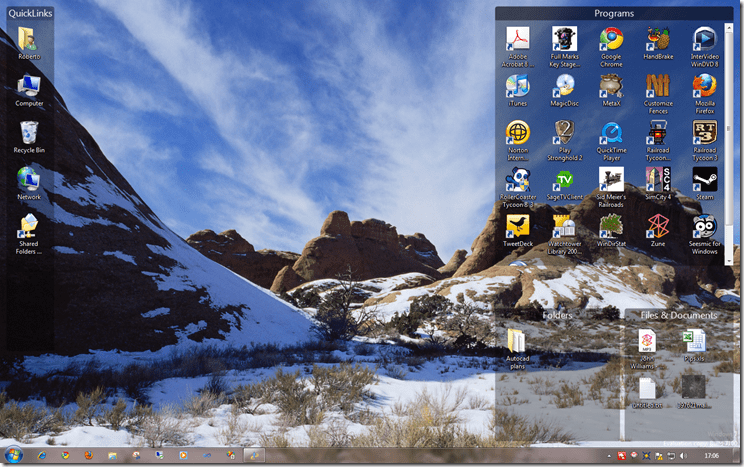
Task: Show hidden system tray icons
Action: point(608,456)
